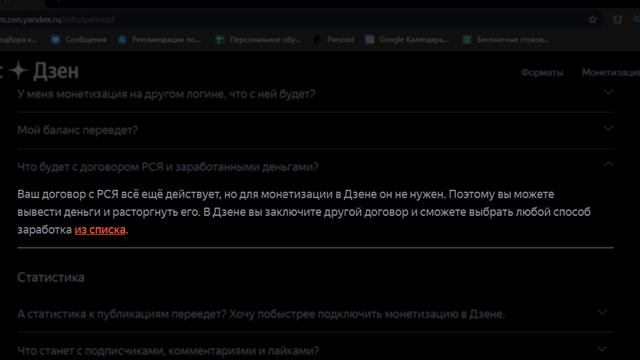The width and height of the screenshot is (640, 360).
Task: Open the Бесплатные стоков... bookmark
Action: point(506,40)
